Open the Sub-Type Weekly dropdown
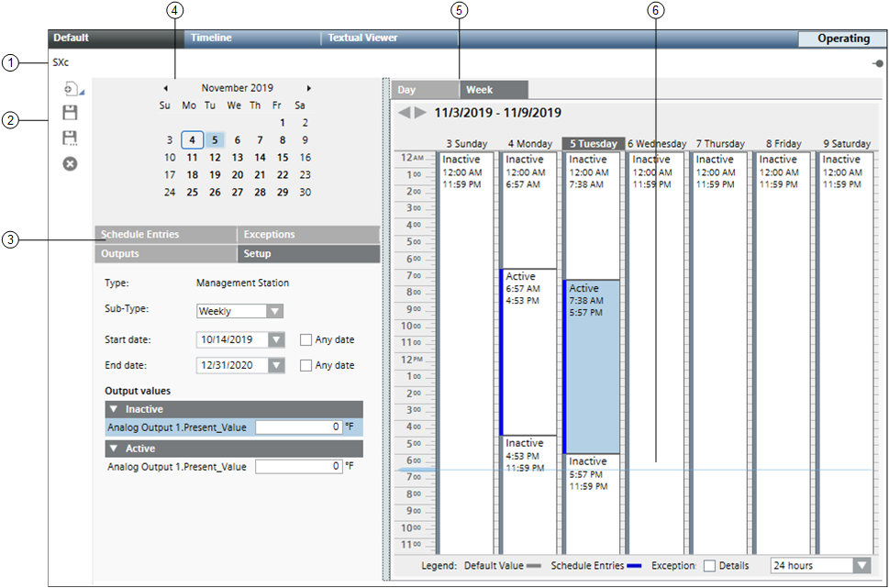Screen dimensions: 889x588 coord(273,311)
